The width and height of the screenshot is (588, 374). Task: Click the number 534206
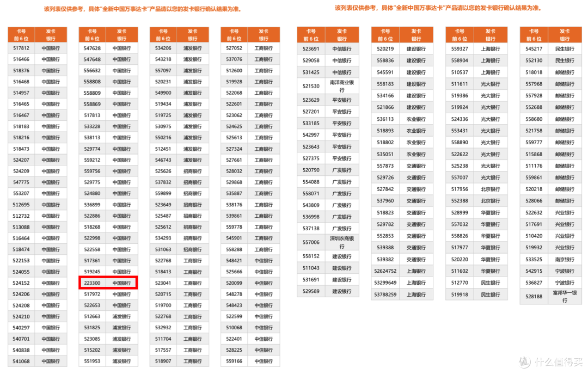pyautogui.click(x=163, y=48)
